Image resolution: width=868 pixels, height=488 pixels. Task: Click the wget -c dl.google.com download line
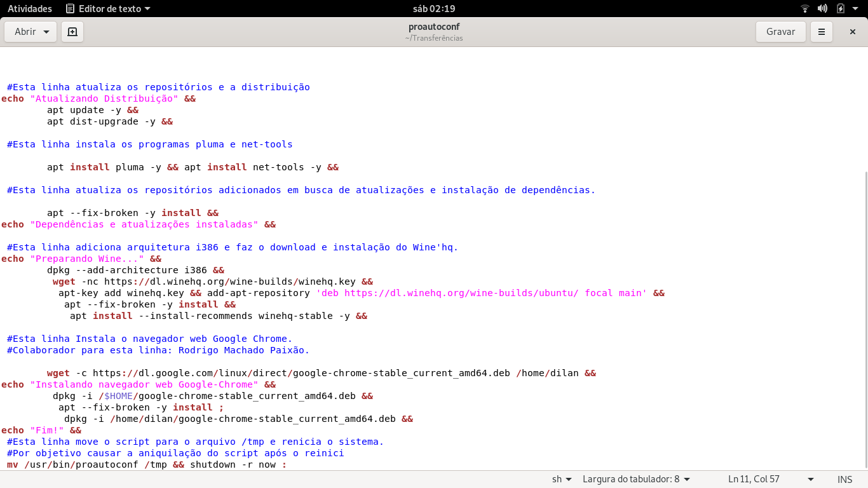click(x=322, y=373)
